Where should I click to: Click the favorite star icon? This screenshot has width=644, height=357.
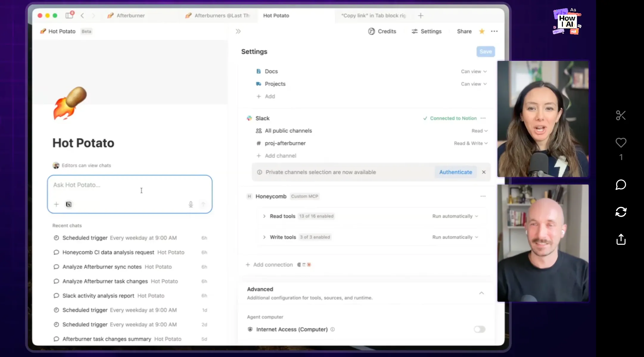(x=482, y=31)
